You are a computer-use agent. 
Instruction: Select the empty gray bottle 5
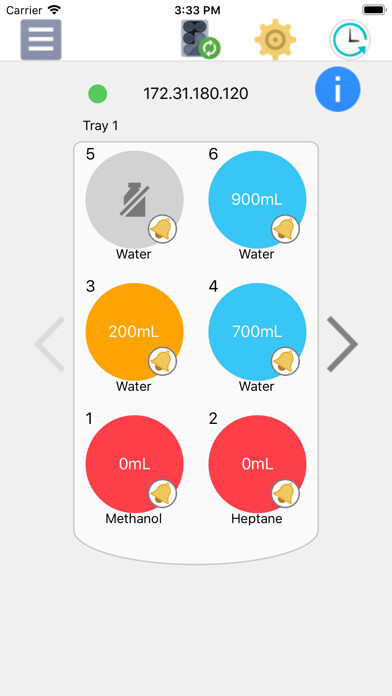pyautogui.click(x=134, y=200)
